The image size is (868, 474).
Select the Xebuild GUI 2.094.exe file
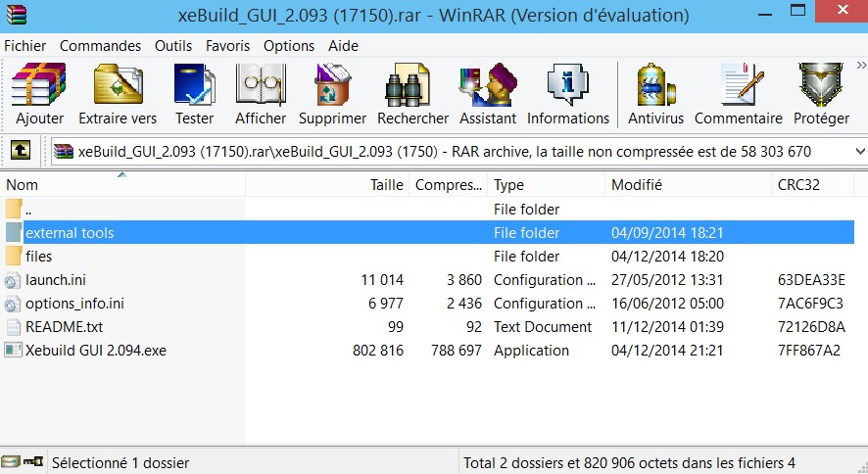tap(96, 351)
